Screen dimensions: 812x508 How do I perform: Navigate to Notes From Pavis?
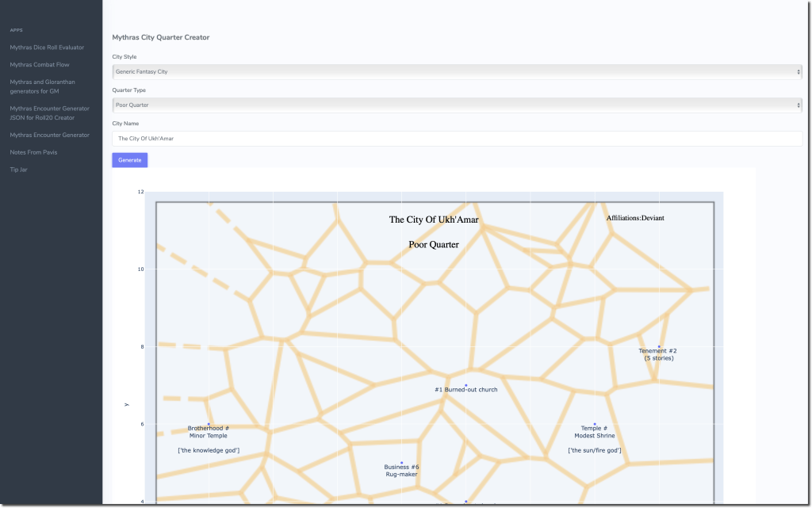pos(33,152)
